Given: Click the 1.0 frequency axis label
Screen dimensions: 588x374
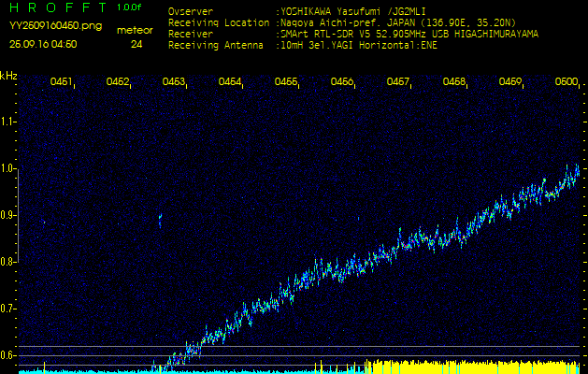Looking at the screenshot, I should (x=9, y=168).
